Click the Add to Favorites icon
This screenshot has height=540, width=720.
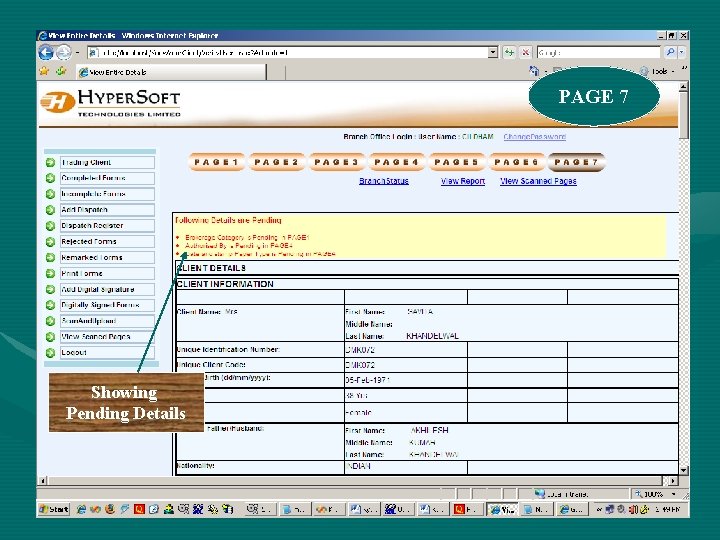tap(61, 71)
